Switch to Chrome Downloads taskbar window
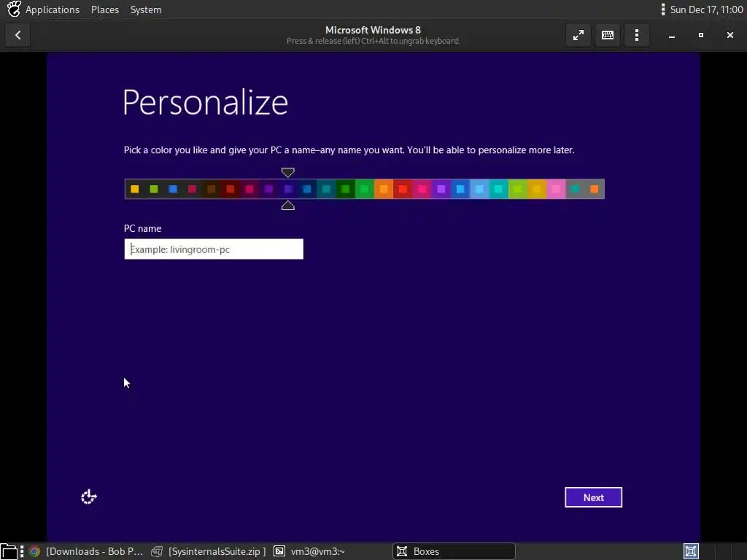 (86, 551)
